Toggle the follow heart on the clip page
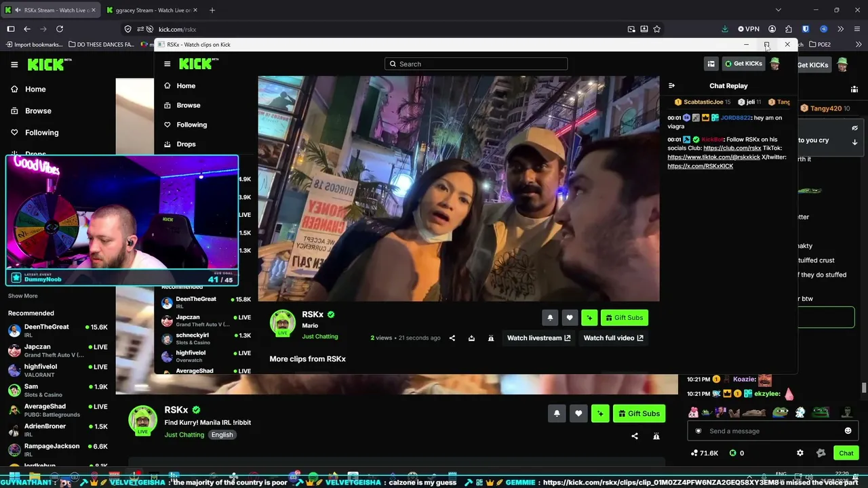This screenshot has width=868, height=488. (570, 318)
